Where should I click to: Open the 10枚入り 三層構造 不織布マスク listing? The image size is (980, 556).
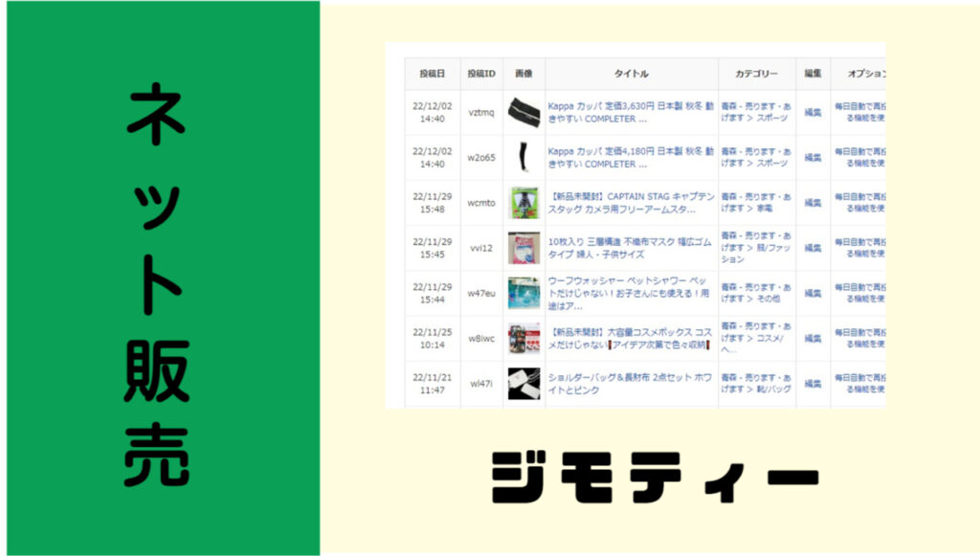tap(630, 248)
